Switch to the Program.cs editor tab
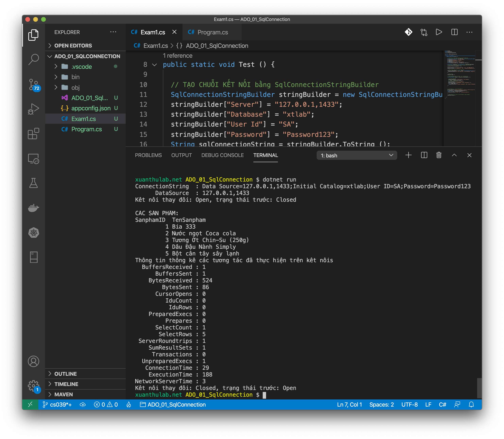 point(212,32)
